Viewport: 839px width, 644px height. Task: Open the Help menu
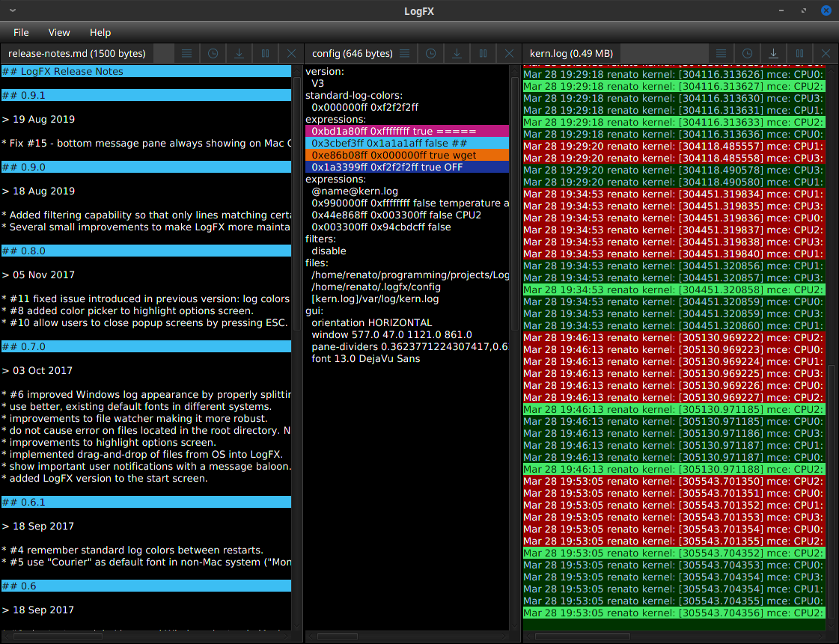tap(100, 33)
